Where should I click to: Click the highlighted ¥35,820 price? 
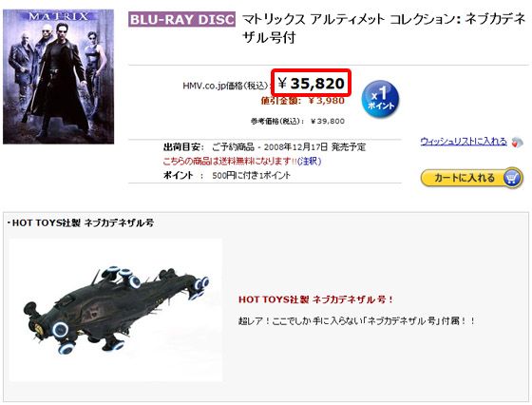coord(311,83)
